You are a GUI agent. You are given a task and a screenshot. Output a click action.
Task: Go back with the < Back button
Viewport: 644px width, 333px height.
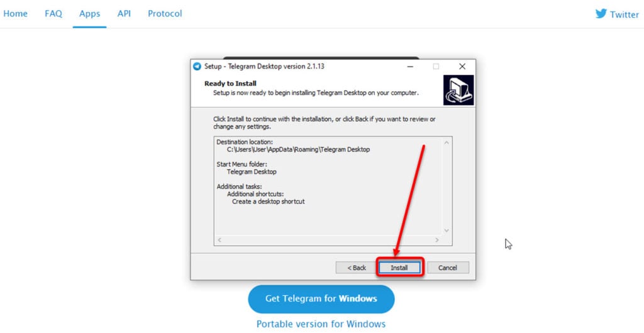click(x=357, y=268)
